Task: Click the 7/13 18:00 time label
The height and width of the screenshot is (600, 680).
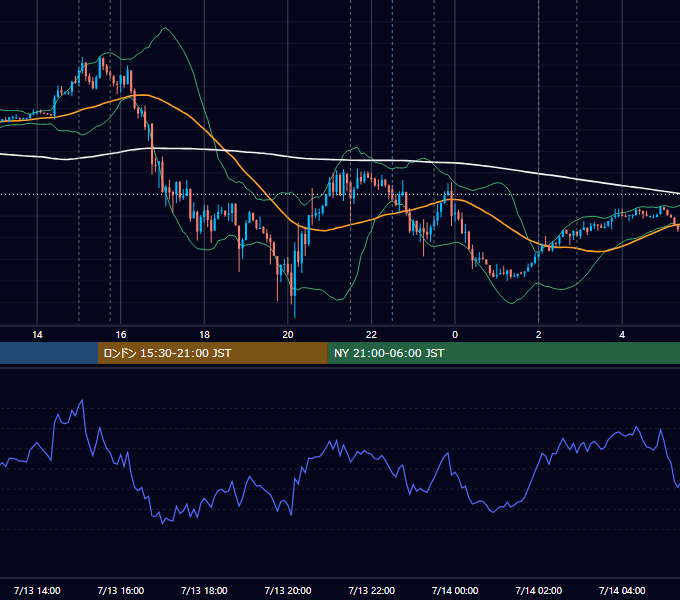Action: 204,590
